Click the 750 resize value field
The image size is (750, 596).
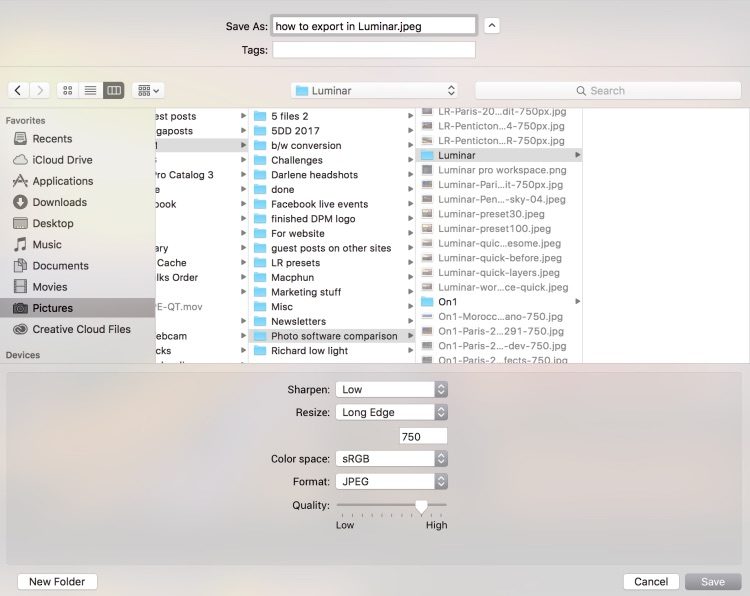(423, 436)
